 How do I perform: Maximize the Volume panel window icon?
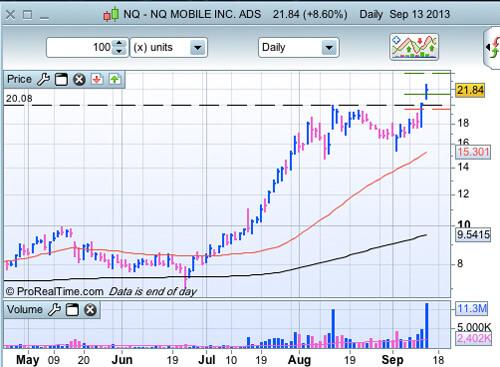tap(72, 310)
